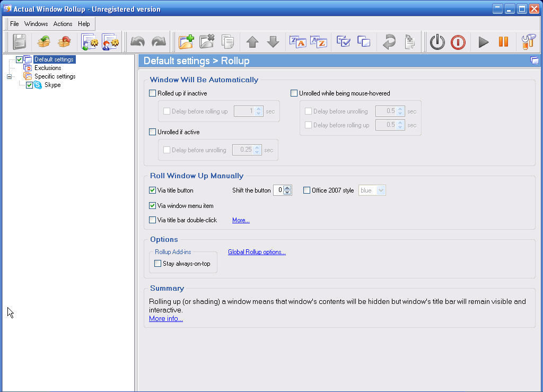The height and width of the screenshot is (392, 543).
Task: Open the 'More info...' link in Summary
Action: coord(165,318)
